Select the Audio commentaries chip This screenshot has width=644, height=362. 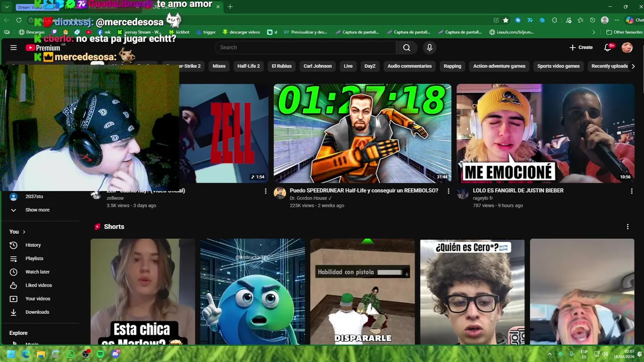click(x=410, y=66)
